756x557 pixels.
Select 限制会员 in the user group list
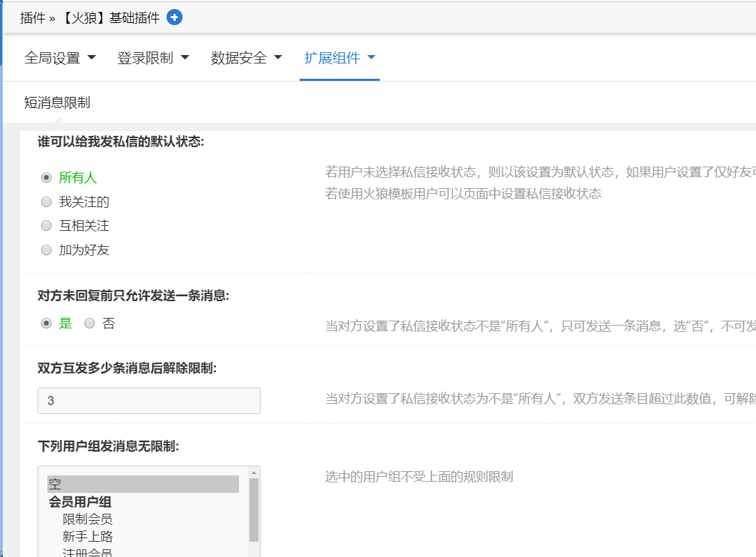coord(87,519)
